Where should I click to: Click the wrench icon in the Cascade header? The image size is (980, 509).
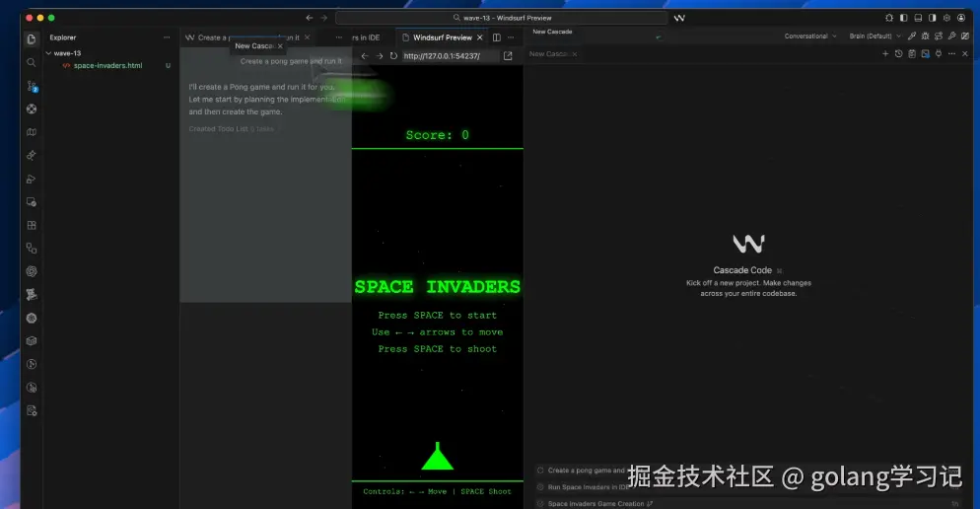[951, 36]
